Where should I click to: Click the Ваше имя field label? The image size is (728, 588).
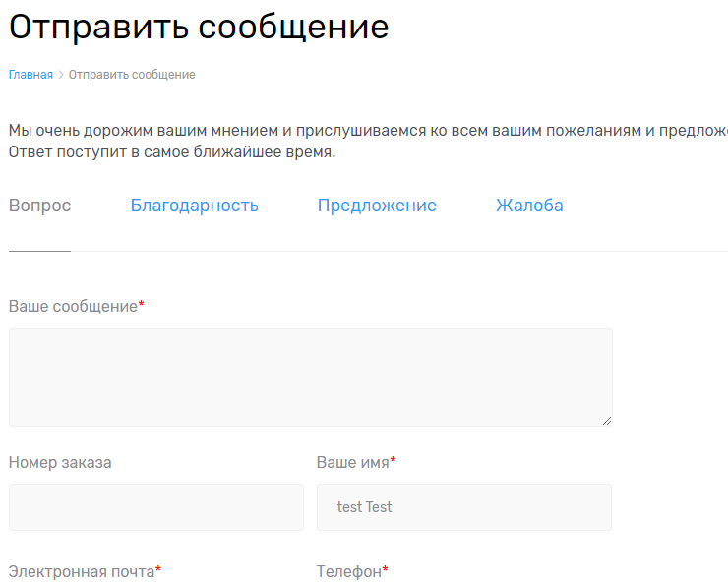point(352,462)
